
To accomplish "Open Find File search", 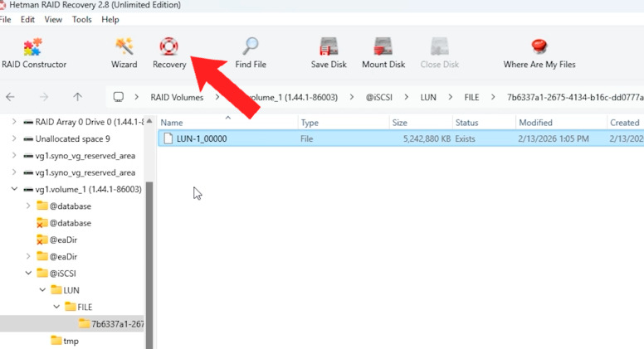I will pos(251,53).
